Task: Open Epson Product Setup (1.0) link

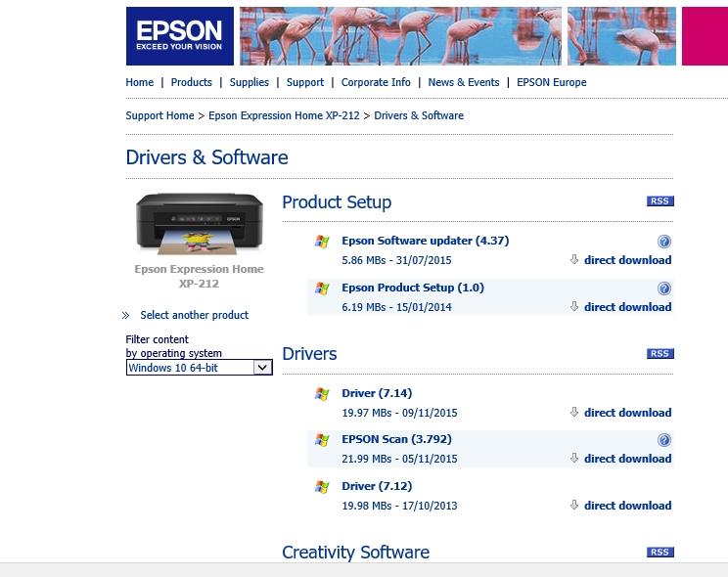Action: pyautogui.click(x=413, y=288)
